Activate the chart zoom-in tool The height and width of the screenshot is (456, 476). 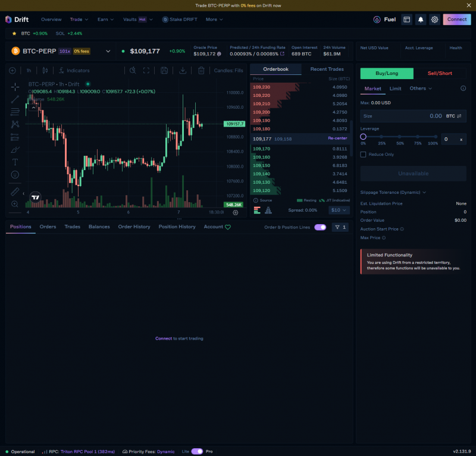[15, 204]
